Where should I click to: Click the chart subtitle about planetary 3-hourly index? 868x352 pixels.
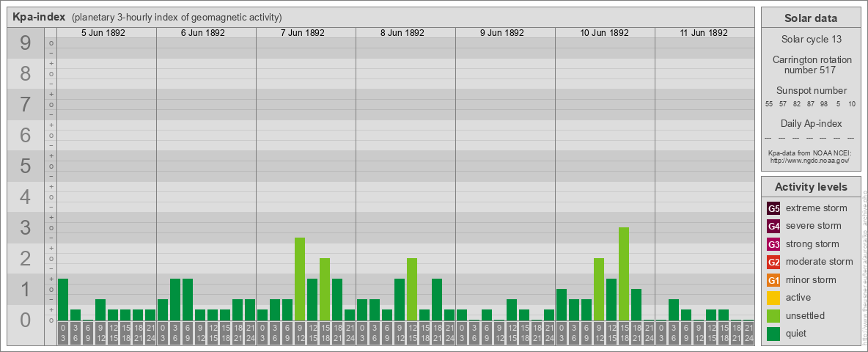pos(177,17)
